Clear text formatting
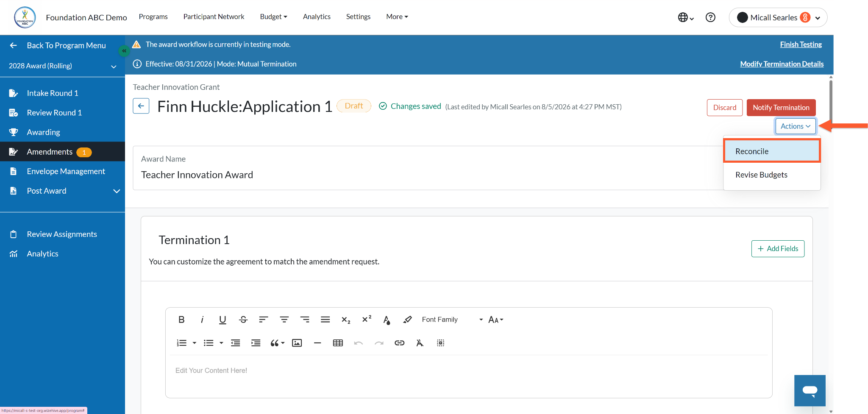The height and width of the screenshot is (414, 868). pyautogui.click(x=420, y=343)
